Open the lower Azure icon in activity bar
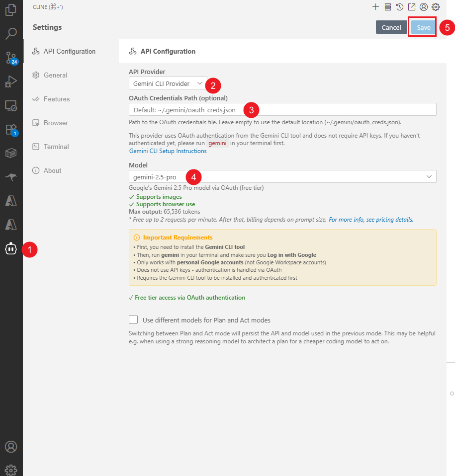The height and width of the screenshot is (476, 455). (x=11, y=225)
